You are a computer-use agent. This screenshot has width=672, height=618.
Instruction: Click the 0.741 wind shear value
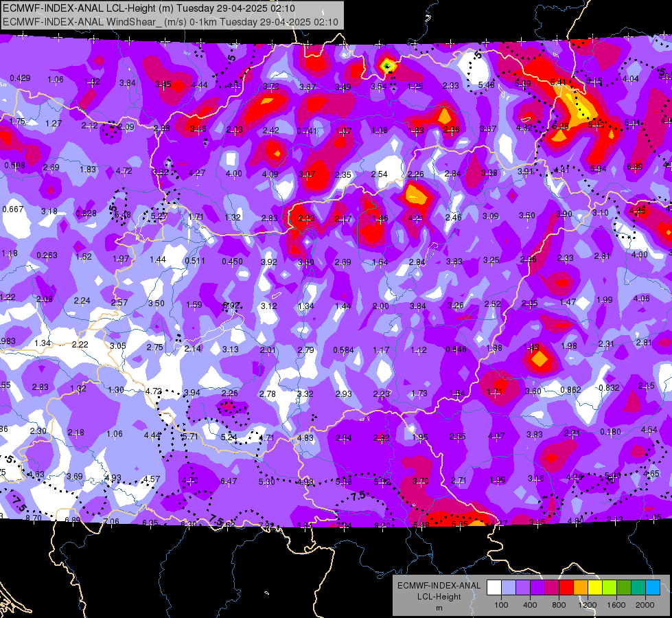307,130
